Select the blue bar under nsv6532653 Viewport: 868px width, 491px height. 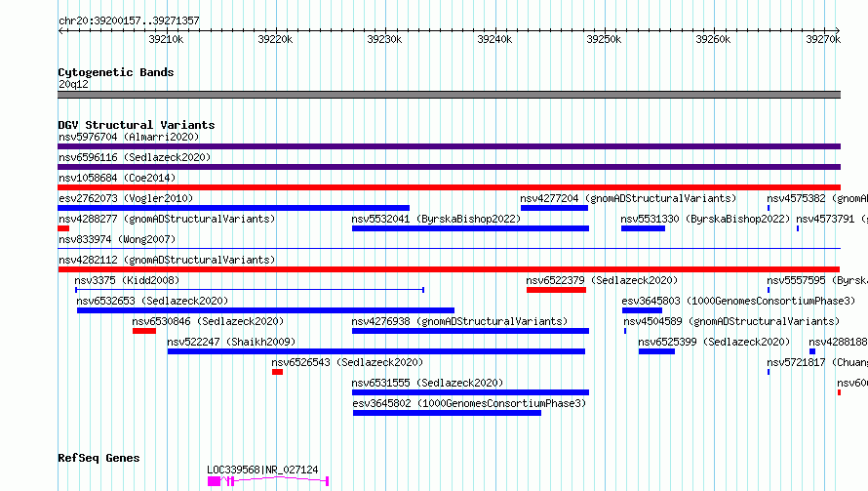[265, 310]
